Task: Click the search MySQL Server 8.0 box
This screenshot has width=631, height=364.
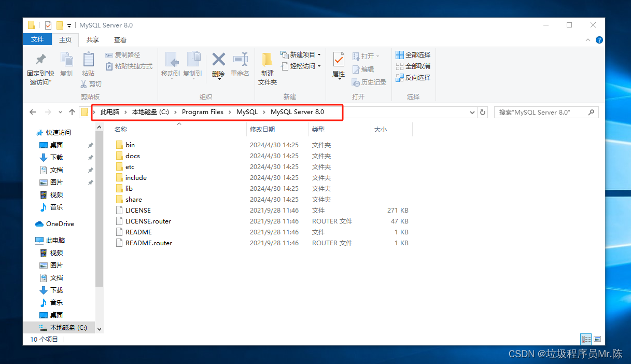Action: tap(546, 112)
